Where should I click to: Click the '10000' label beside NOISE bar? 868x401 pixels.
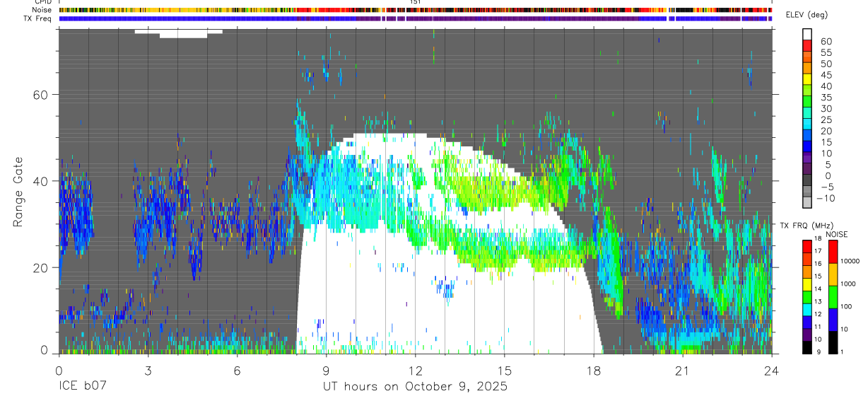pyautogui.click(x=849, y=261)
